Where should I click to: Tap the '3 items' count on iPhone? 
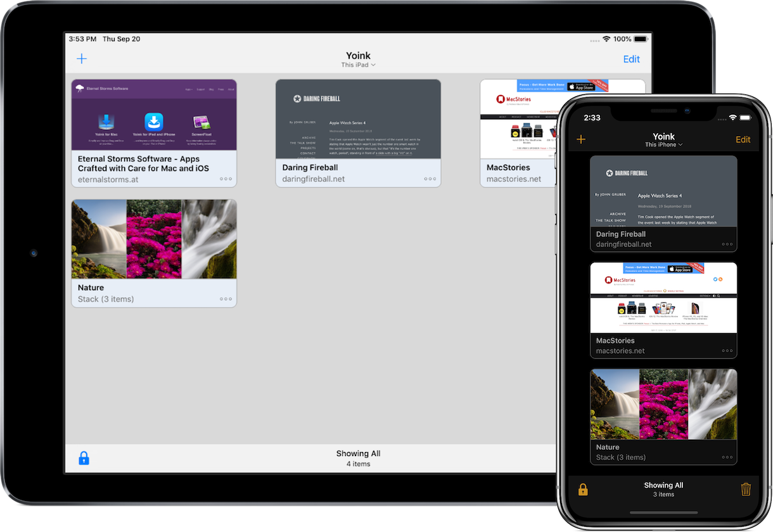point(663,495)
